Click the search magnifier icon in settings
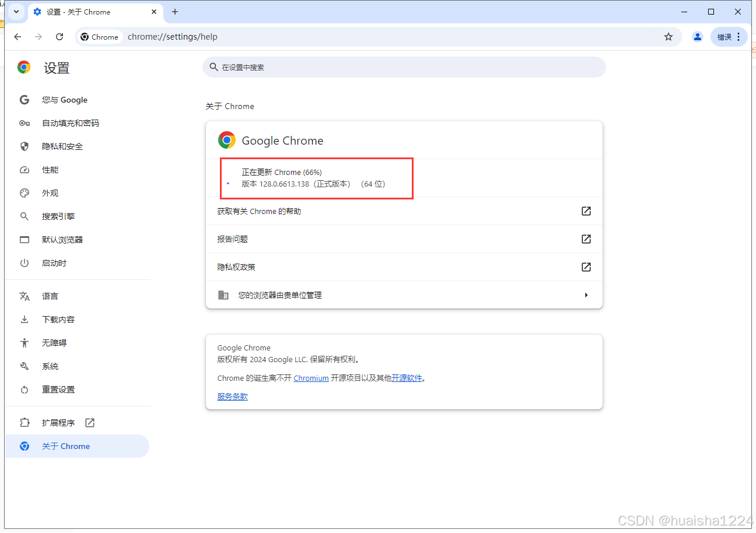Screen dimensions: 756x533 click(x=213, y=67)
